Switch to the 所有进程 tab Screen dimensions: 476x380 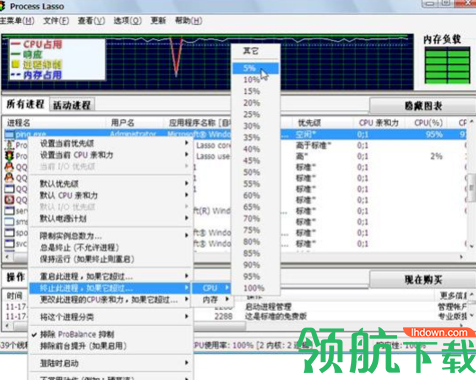[x=25, y=104]
